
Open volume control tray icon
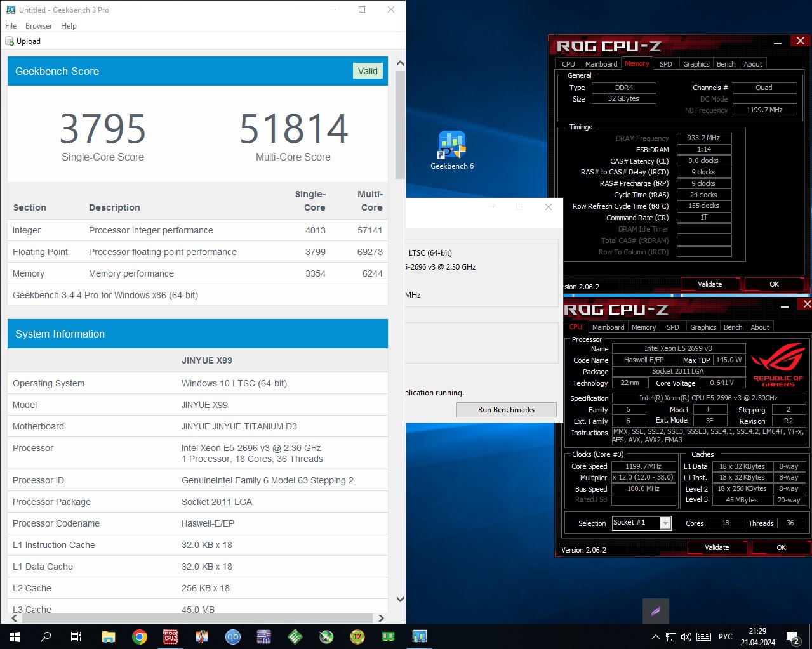(686, 637)
